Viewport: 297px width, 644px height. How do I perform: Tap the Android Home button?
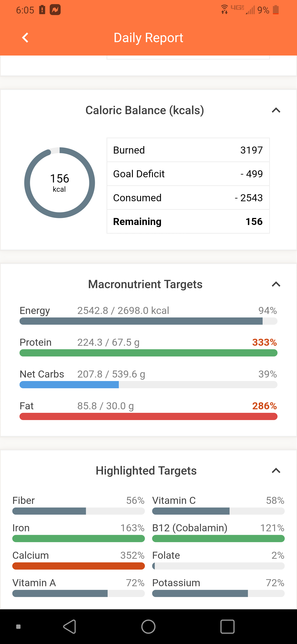point(148,626)
